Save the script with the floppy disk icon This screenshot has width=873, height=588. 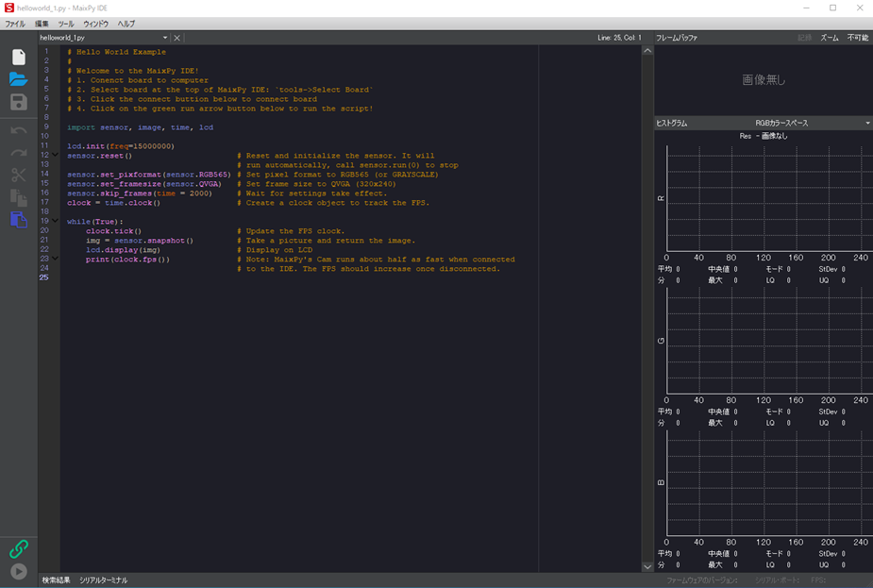18,102
